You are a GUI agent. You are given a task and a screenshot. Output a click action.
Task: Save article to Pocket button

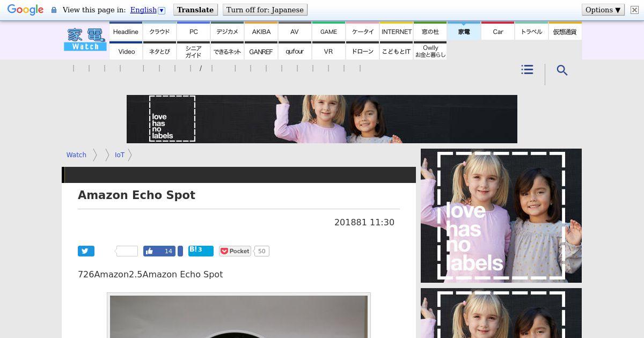click(x=235, y=251)
